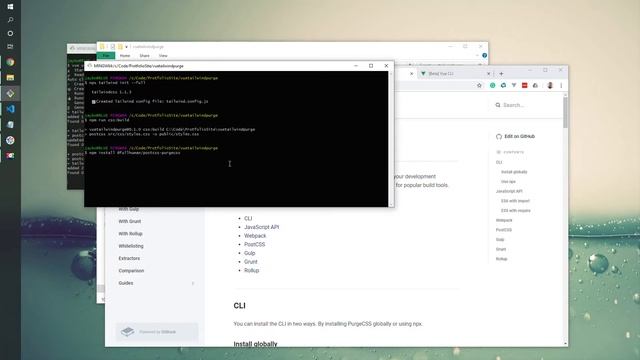Open File tab in File Explorer
The width and height of the screenshot is (640, 360).
coord(106,56)
